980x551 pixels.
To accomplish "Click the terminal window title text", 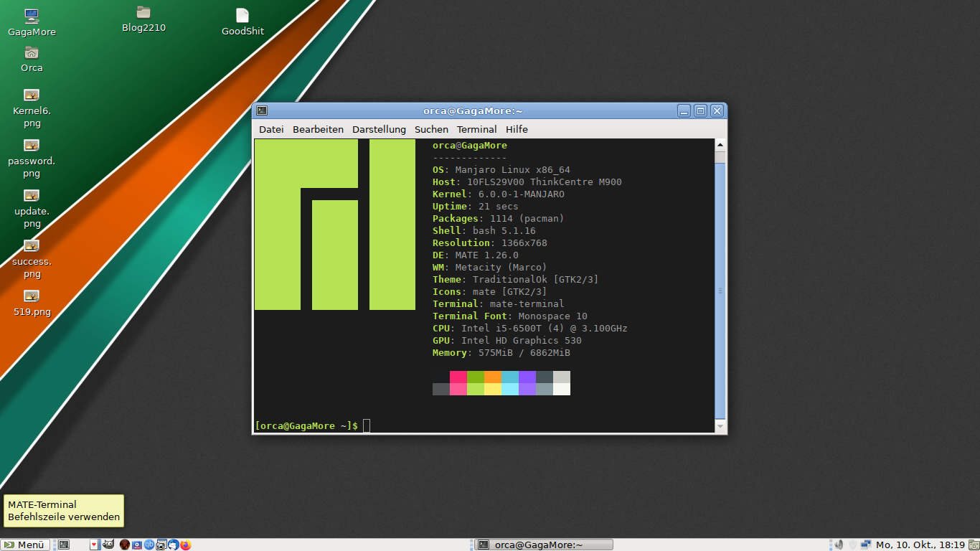I will [473, 111].
